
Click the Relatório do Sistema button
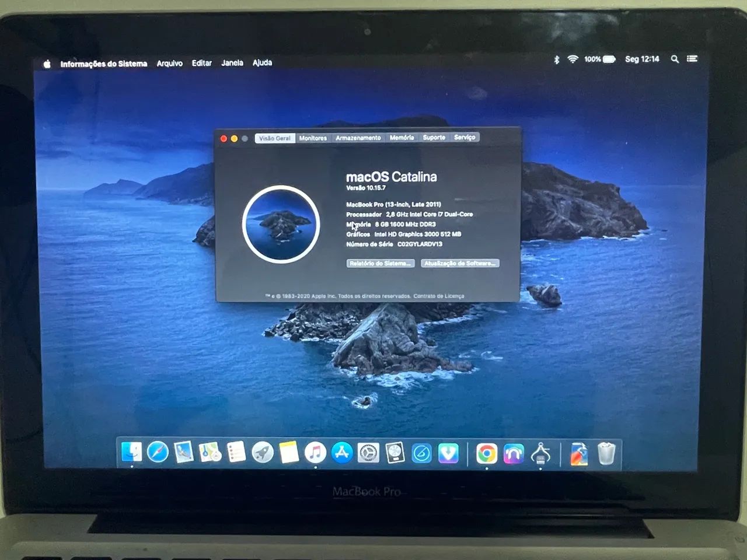pos(381,263)
